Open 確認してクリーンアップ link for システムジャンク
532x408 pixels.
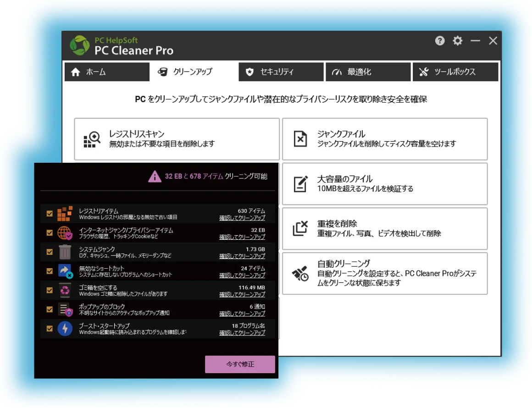tap(242, 256)
